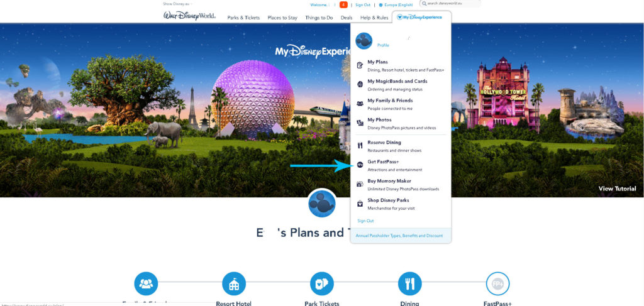Screen dimensions: 644x306
Task: Expand the Show Disney.eu dropdown
Action: click(178, 4)
